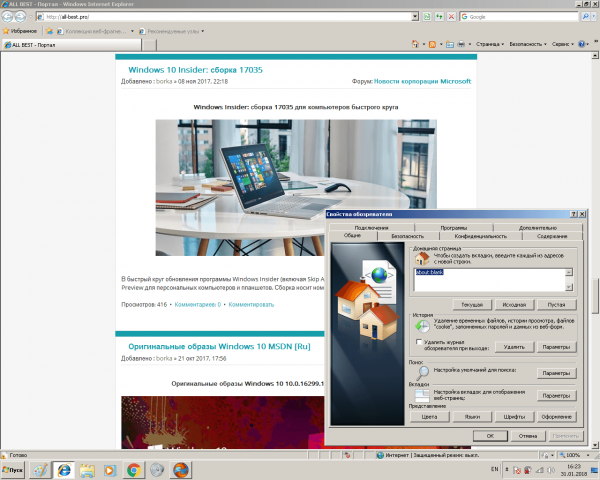Screen dimensions: 600x480
Task: Click the Исходная home page button
Action: (x=514, y=305)
